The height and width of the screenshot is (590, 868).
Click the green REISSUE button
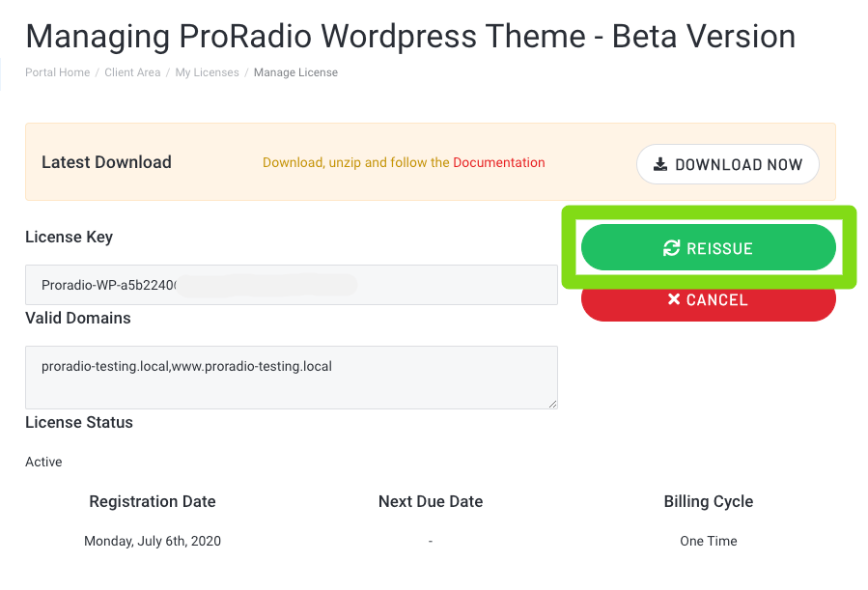pos(708,247)
